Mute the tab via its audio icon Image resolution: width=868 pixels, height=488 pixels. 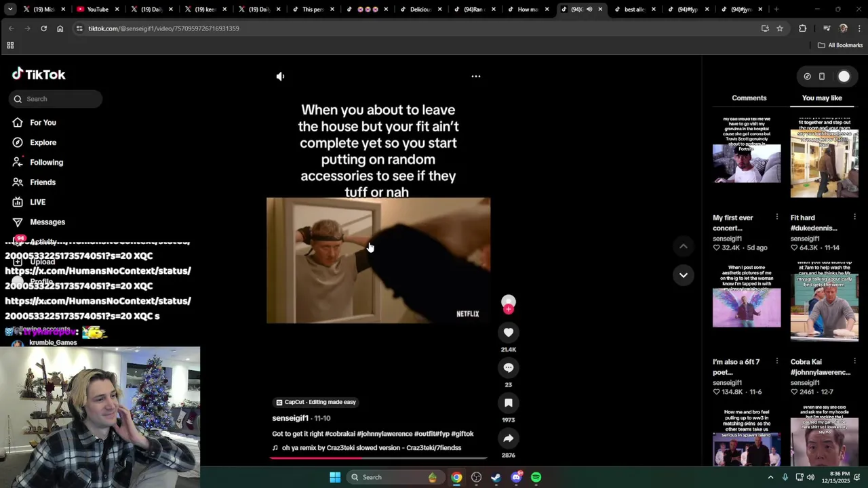[x=589, y=9]
